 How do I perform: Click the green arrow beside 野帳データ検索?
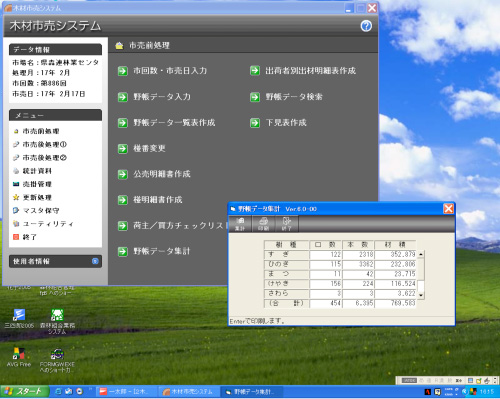point(255,97)
